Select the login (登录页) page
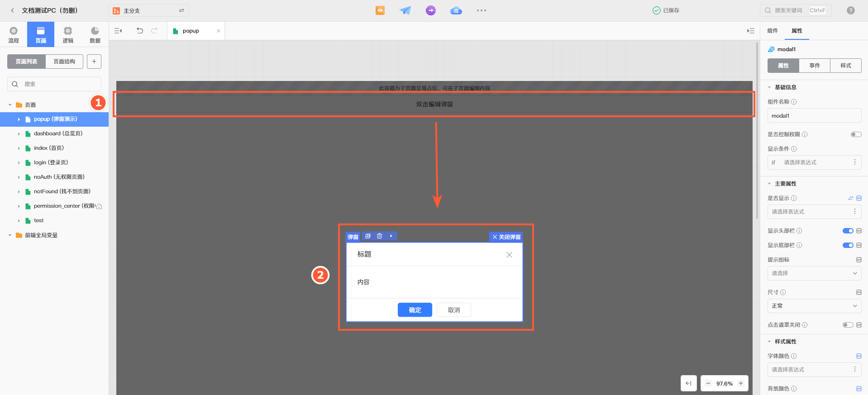 click(51, 162)
